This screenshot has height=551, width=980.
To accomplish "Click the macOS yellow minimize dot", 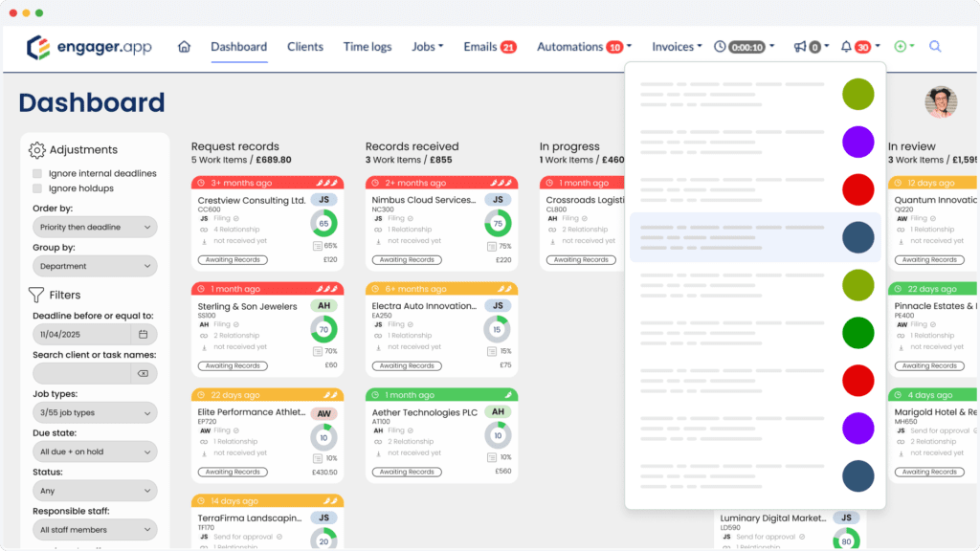I will click(26, 12).
